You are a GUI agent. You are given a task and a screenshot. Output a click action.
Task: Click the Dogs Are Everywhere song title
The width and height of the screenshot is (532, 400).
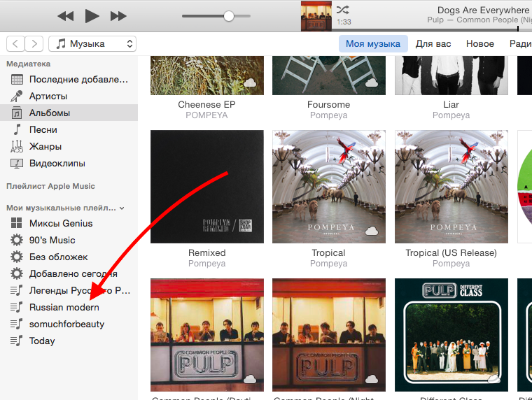(484, 10)
